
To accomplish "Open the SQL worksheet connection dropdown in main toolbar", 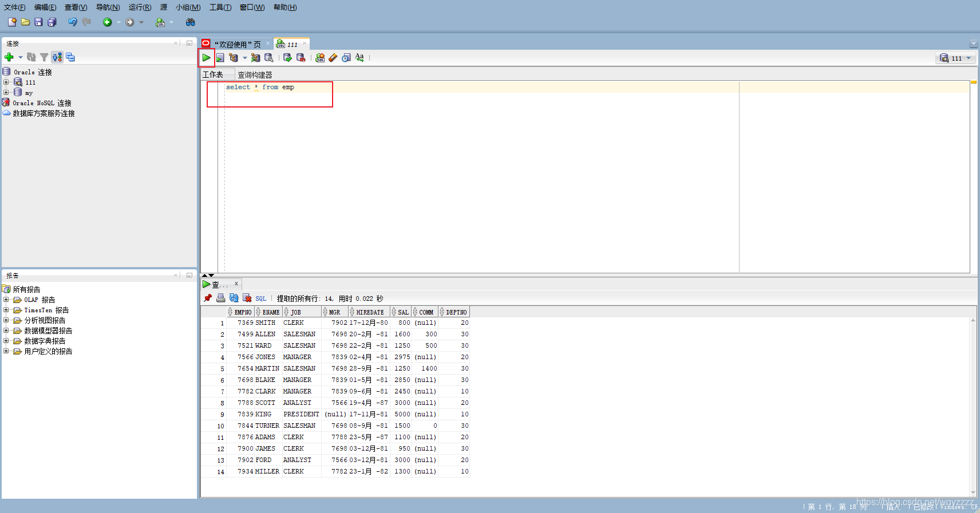I will coord(171,22).
